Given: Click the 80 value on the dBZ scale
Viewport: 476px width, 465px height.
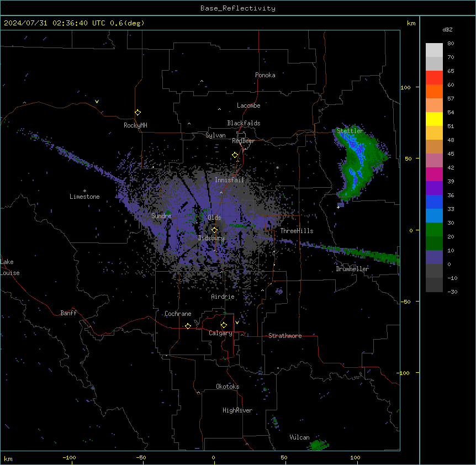Looking at the screenshot, I should click(x=451, y=44).
